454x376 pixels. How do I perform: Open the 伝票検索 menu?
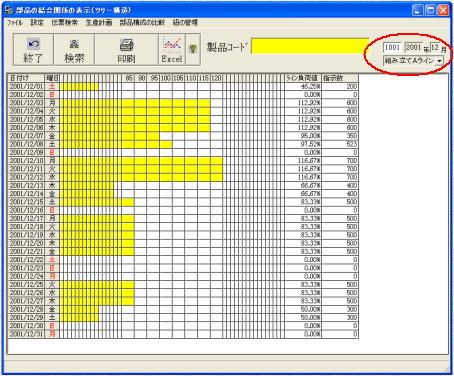coord(65,23)
